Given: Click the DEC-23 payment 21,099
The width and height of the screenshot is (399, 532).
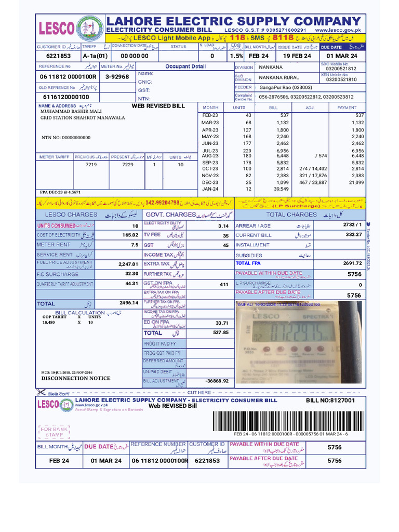Looking at the screenshot, I should coord(356,182).
